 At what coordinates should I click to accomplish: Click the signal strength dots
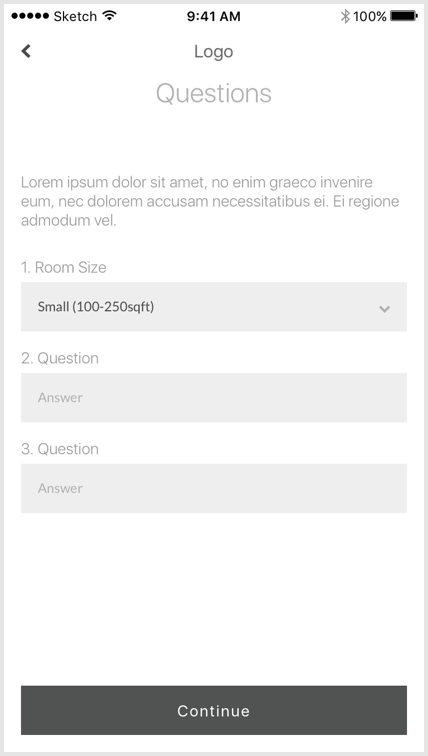30,16
